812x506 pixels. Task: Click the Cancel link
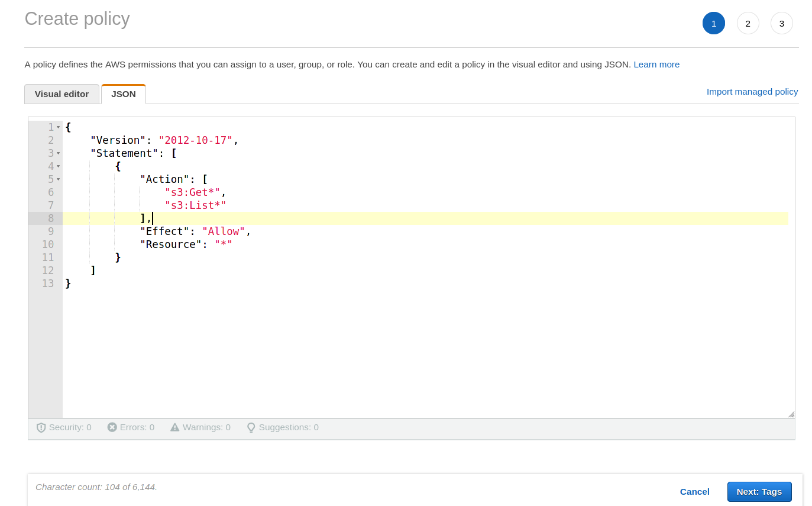pyautogui.click(x=694, y=491)
